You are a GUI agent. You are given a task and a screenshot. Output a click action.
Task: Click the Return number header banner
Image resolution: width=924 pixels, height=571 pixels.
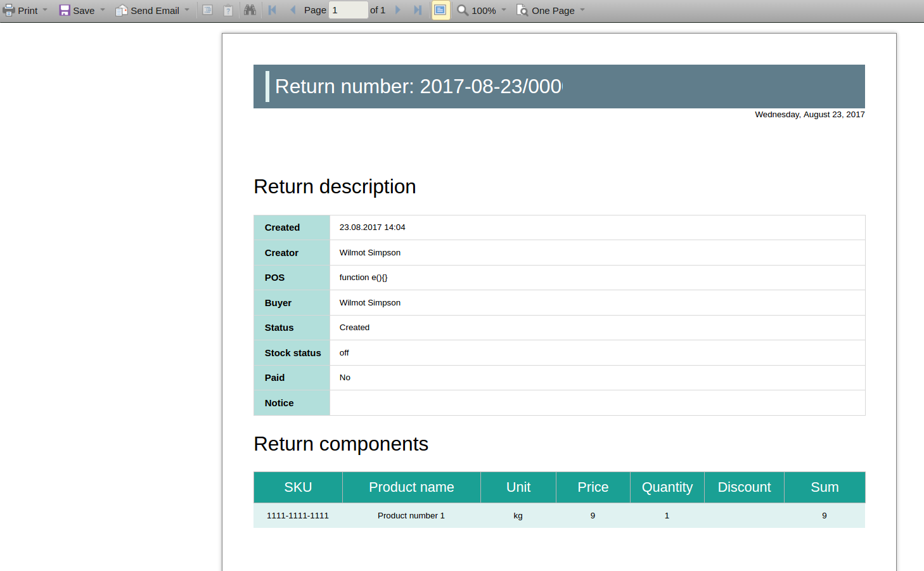[x=559, y=86]
